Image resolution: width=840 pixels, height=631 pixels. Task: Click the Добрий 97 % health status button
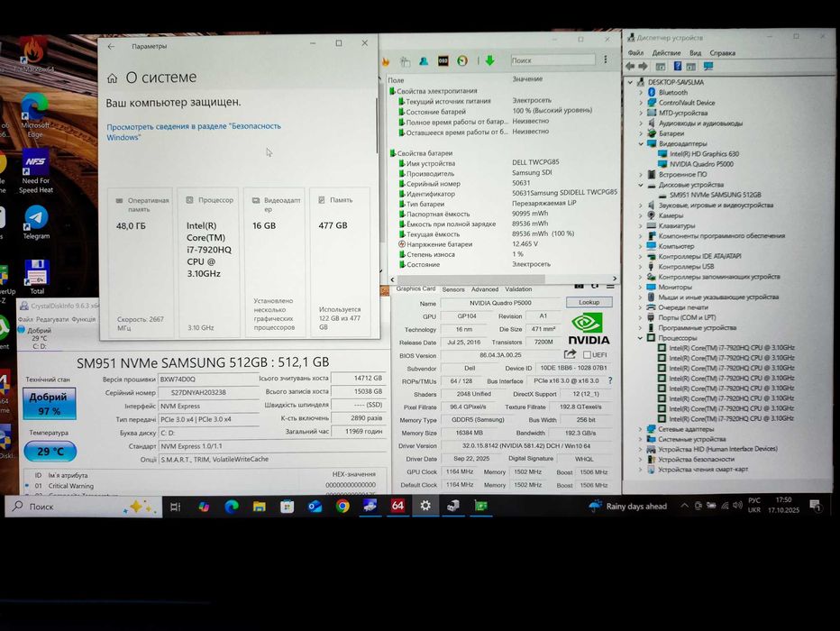pyautogui.click(x=49, y=403)
